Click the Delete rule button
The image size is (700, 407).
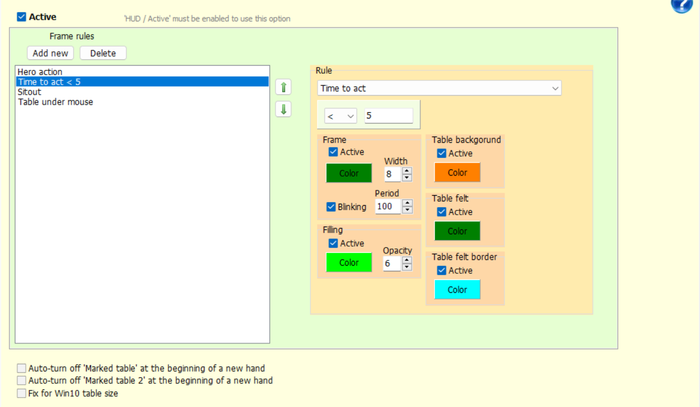(103, 53)
